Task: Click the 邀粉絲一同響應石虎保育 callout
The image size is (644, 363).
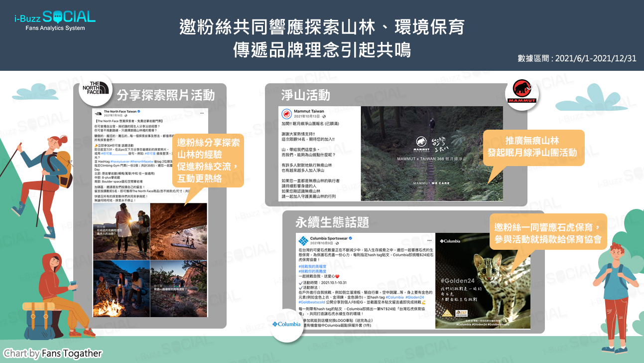Action: (548, 233)
